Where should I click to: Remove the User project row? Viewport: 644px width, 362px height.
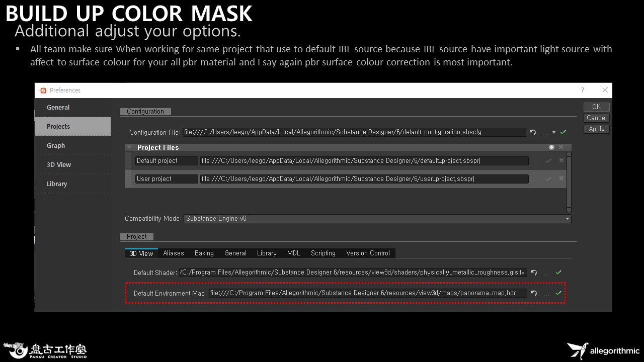(x=561, y=178)
